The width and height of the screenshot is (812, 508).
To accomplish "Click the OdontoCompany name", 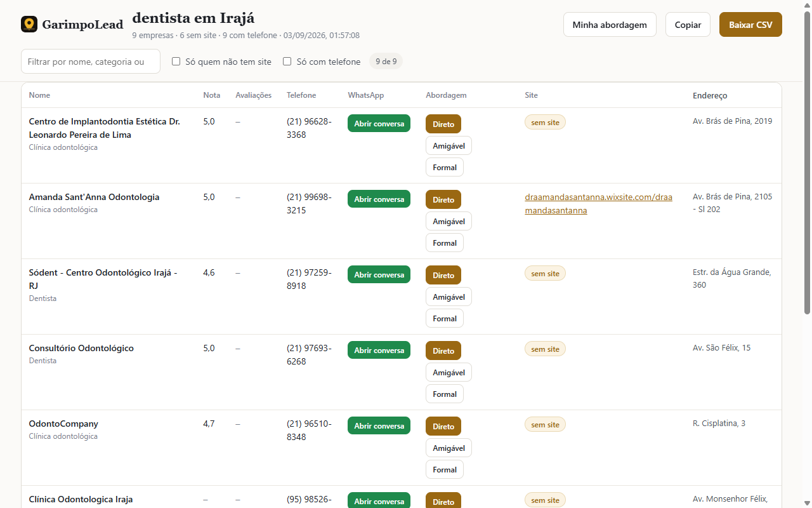I will [63, 424].
